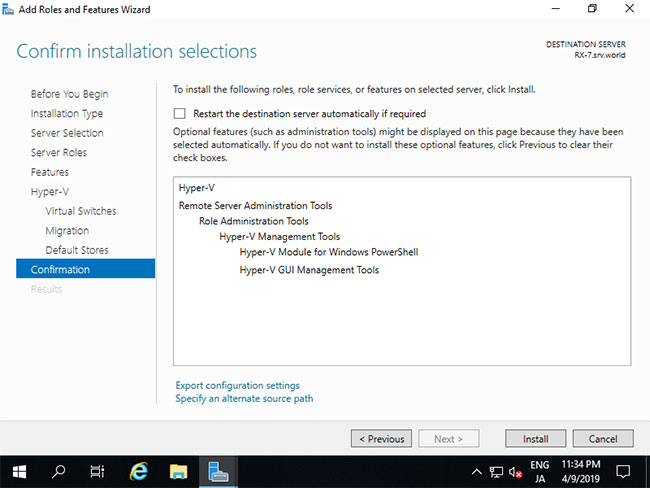
Task: Select the Confirmation step
Action: 85,269
